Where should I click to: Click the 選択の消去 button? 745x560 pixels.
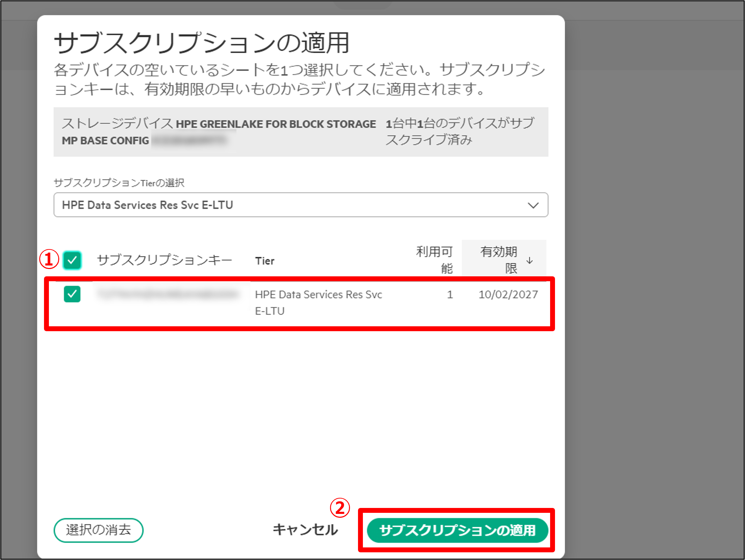pyautogui.click(x=98, y=530)
